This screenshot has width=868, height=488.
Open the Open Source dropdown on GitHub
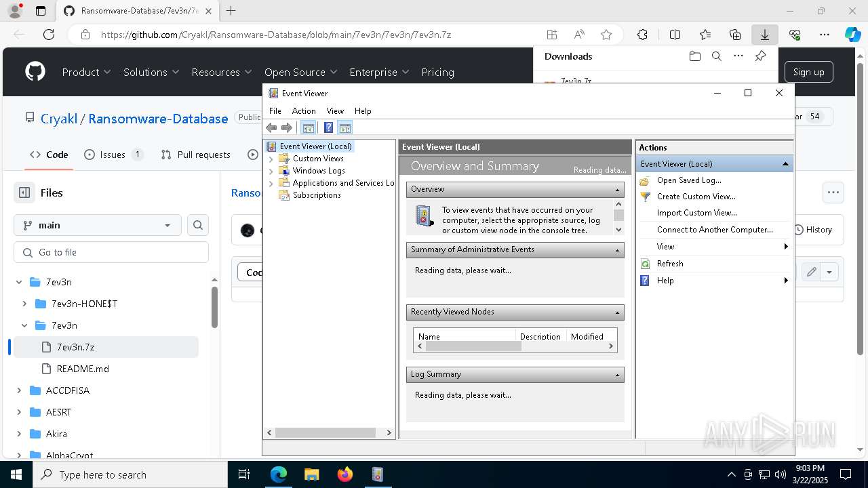[x=300, y=72]
